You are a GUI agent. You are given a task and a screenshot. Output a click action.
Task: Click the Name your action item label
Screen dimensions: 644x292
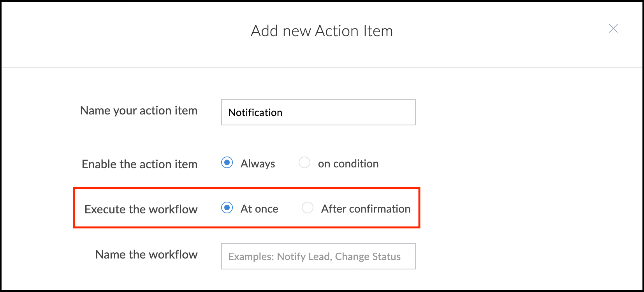coord(139,111)
